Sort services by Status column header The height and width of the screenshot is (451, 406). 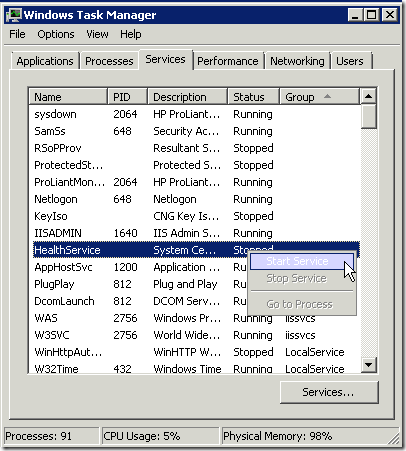[x=253, y=97]
